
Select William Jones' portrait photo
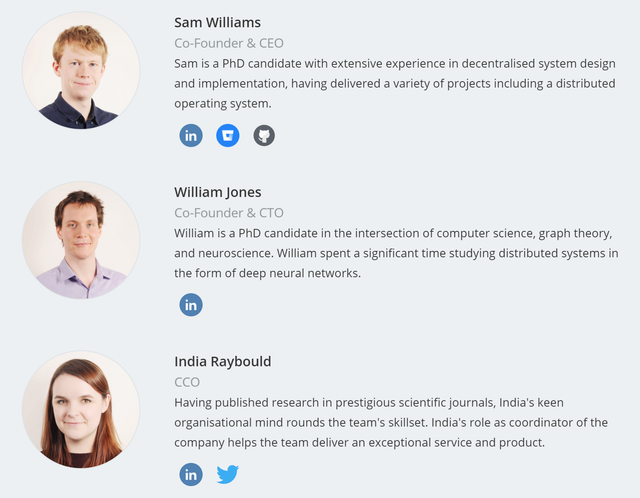80,240
